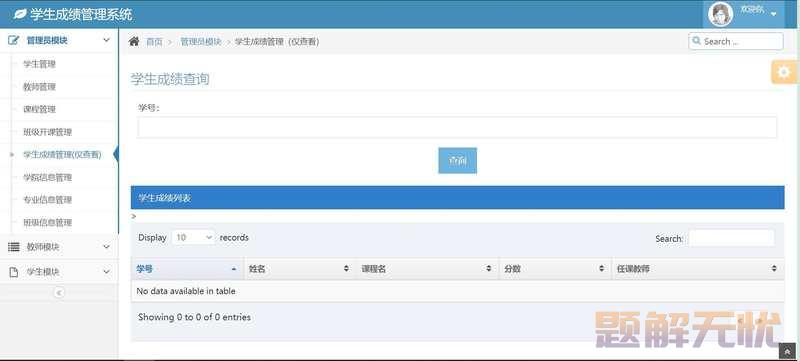800x361 pixels.
Task: Focus the table Search input
Action: point(731,238)
